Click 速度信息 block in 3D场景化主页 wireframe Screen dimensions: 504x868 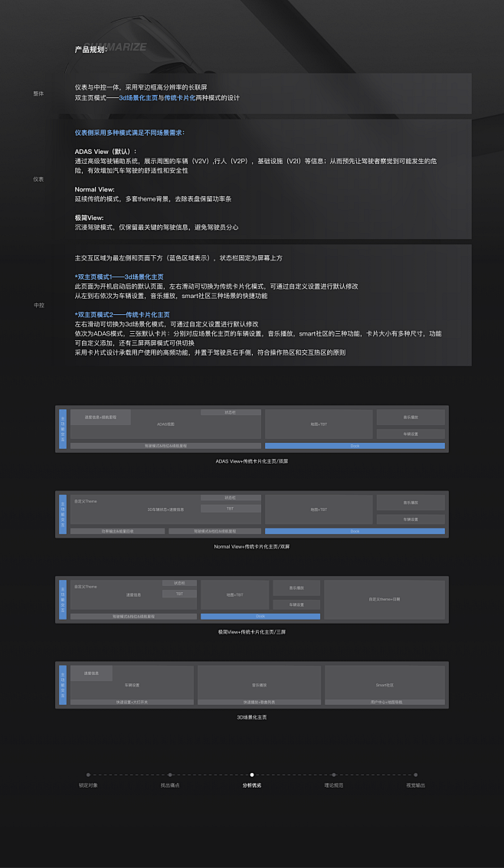(91, 673)
